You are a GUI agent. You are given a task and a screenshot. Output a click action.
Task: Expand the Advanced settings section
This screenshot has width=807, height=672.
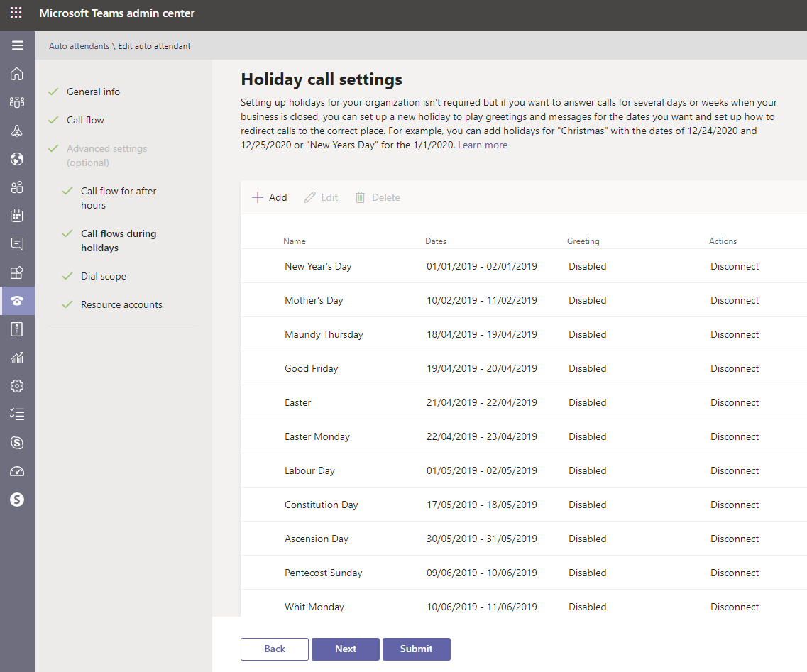[x=106, y=155]
